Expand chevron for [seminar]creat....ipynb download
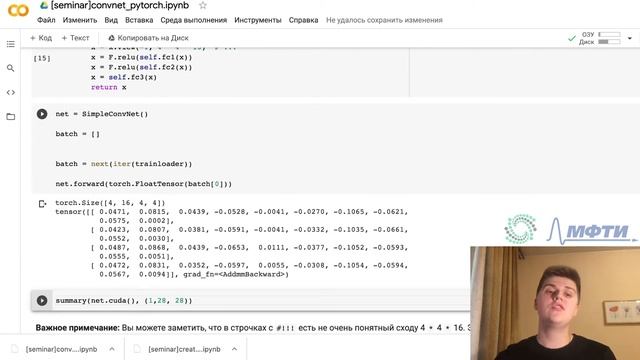Screen dimensions: 640x360 [x=234, y=349]
